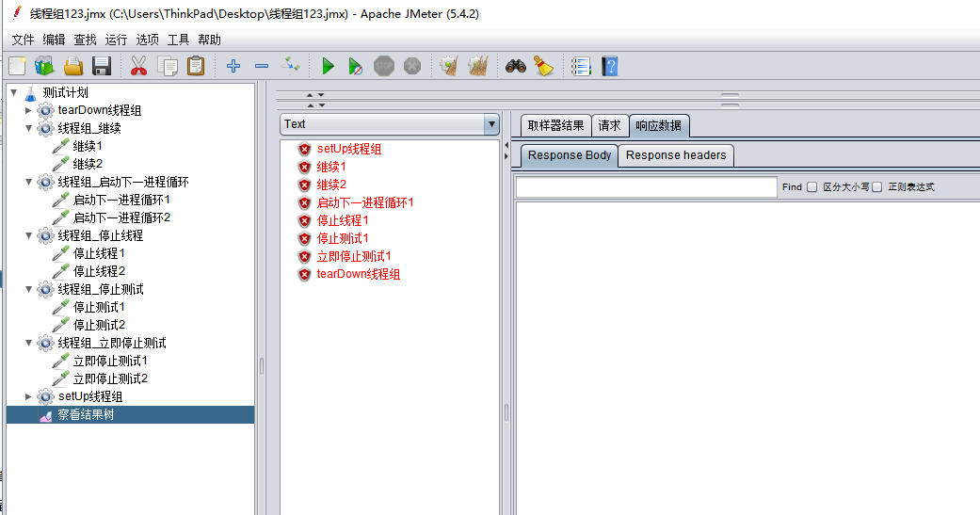This screenshot has height=515, width=980.
Task: Click the New test plan icon
Action: coord(17,66)
